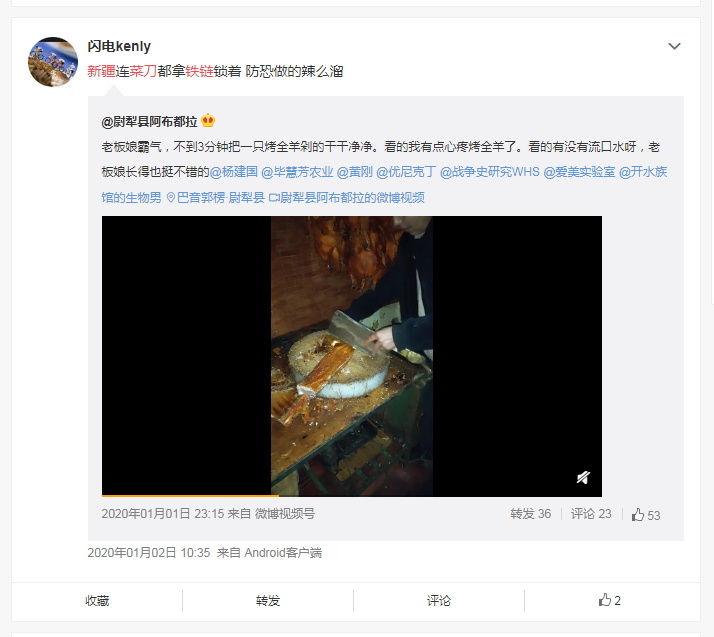Open the 闪电kenly username link

119,46
